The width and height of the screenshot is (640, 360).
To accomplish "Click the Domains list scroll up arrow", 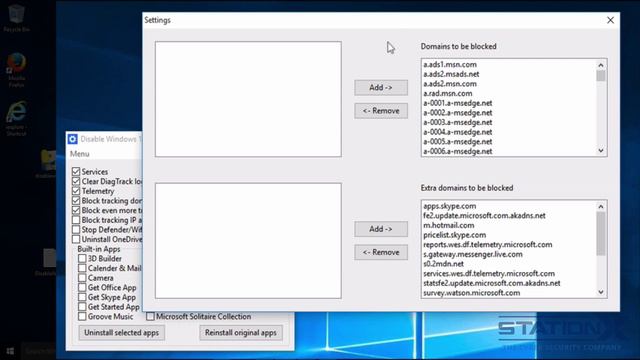I will pos(601,65).
